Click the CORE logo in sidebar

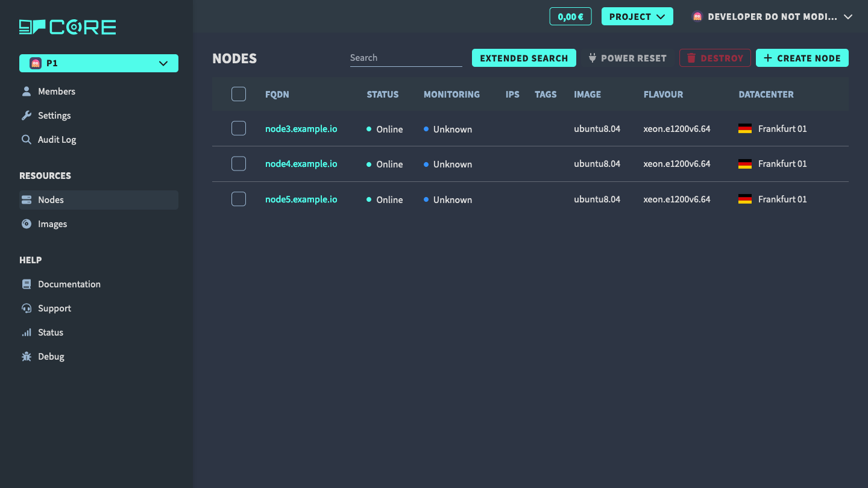(68, 27)
